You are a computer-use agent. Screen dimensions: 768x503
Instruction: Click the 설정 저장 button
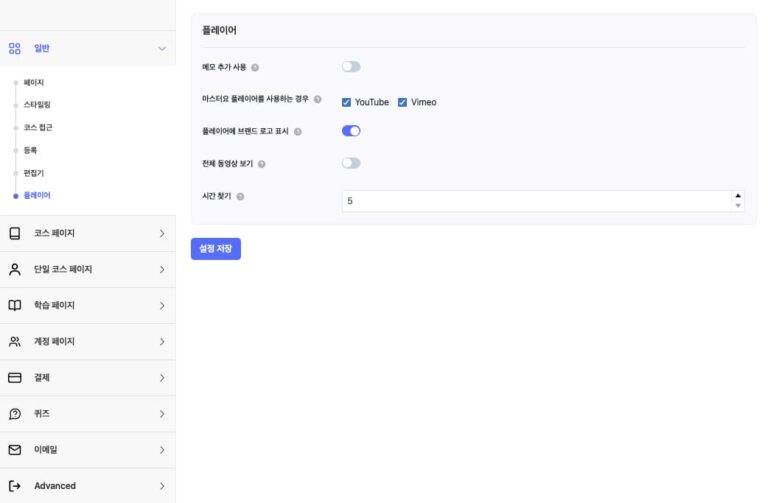click(x=216, y=249)
